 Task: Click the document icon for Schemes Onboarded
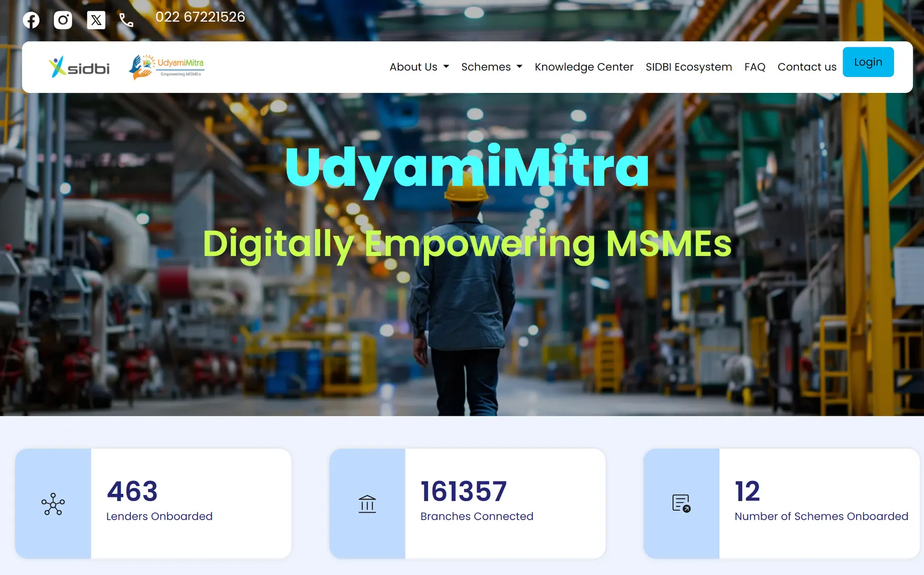681,503
